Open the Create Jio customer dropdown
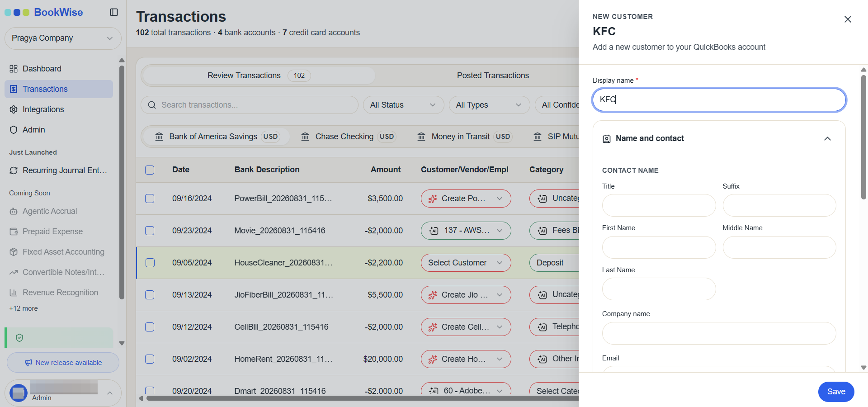This screenshot has width=868, height=407. point(466,295)
